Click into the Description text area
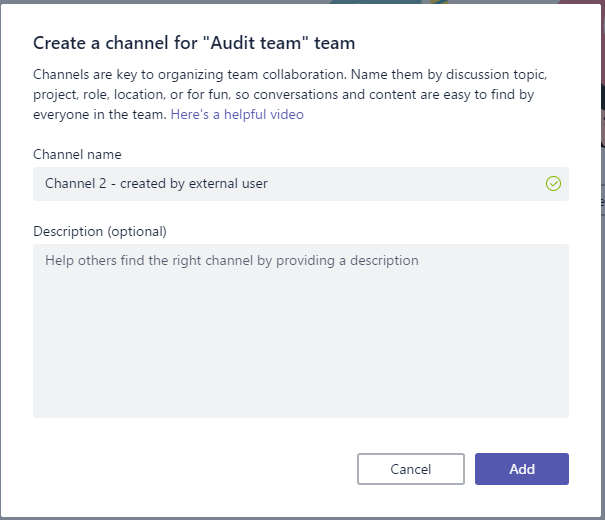 click(301, 331)
